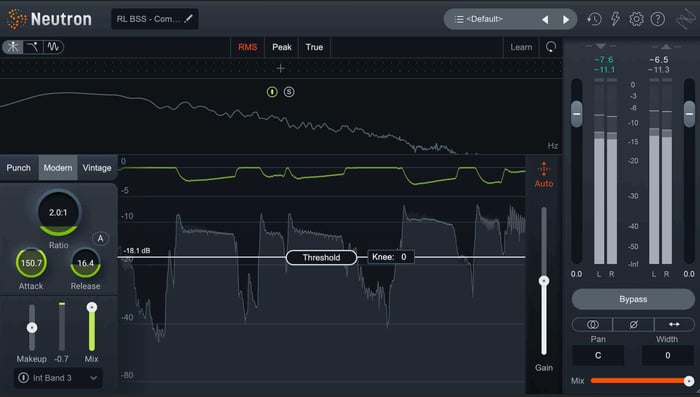Screen dimensions: 700x397
Task: Click the RL BSS preset name field
Action: point(155,19)
